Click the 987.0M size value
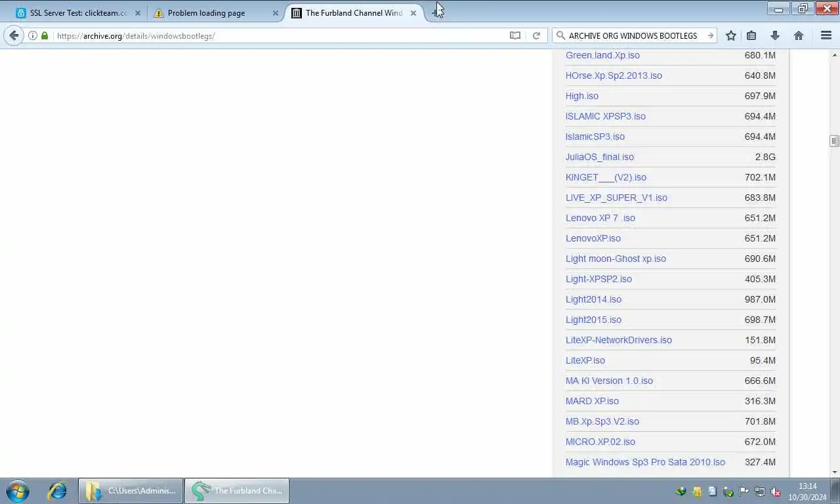 [760, 299]
